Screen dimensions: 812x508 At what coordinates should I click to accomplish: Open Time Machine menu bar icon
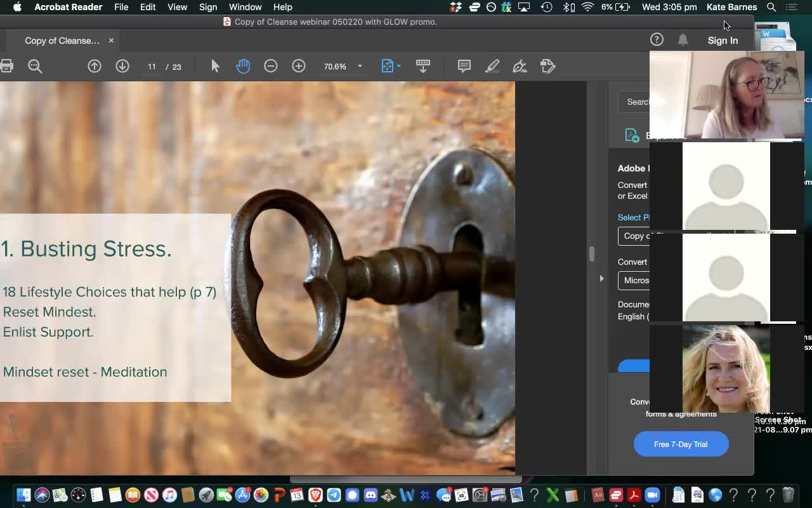(547, 7)
